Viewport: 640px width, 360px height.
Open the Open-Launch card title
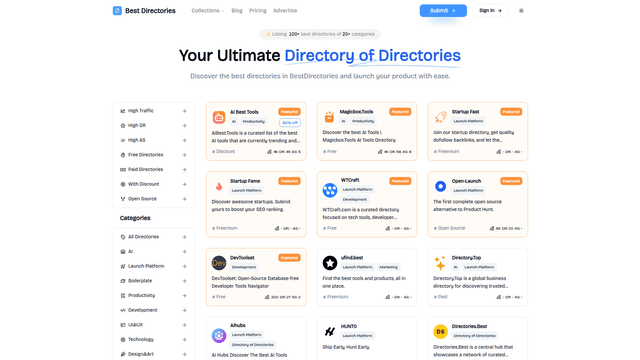466,181
